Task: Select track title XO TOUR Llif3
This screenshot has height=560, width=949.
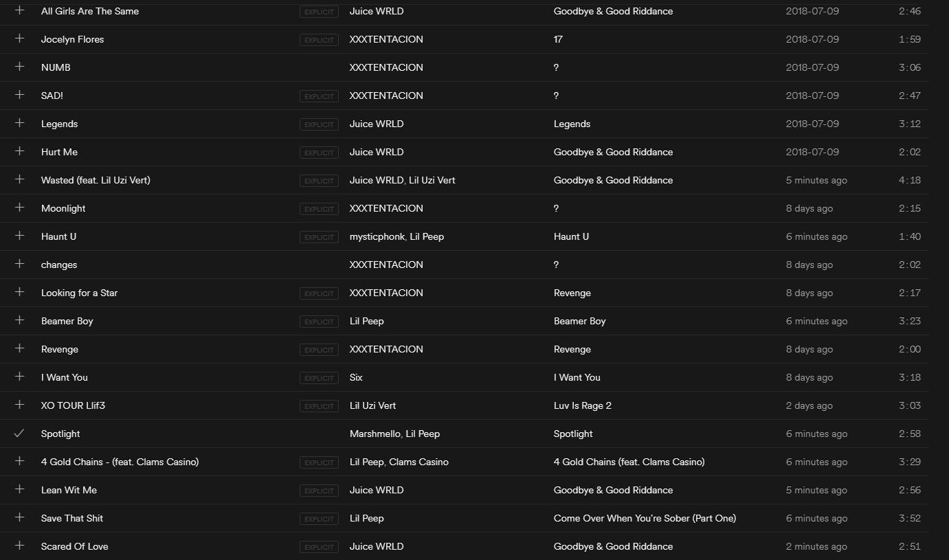Action: 73,405
